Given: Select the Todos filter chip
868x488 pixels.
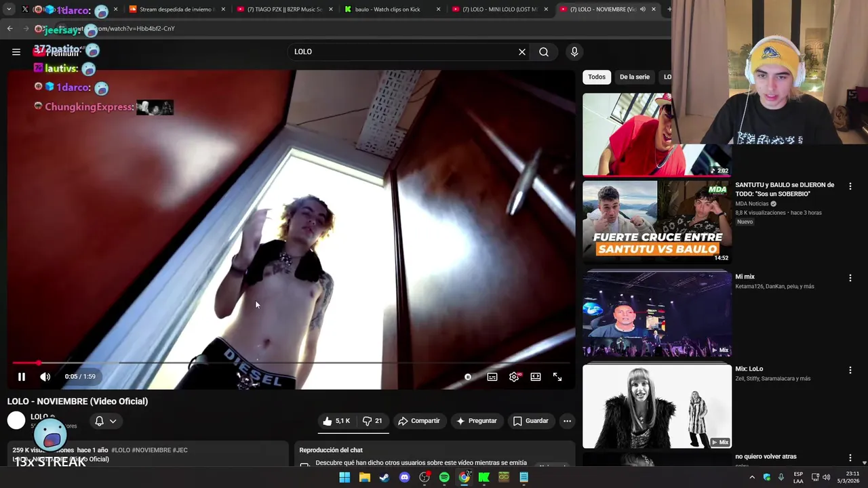Looking at the screenshot, I should [597, 77].
